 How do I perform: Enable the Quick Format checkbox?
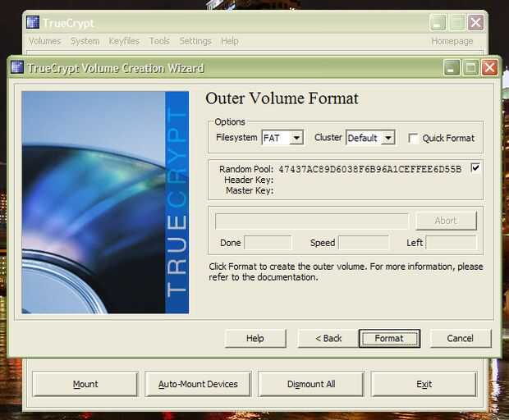point(413,138)
